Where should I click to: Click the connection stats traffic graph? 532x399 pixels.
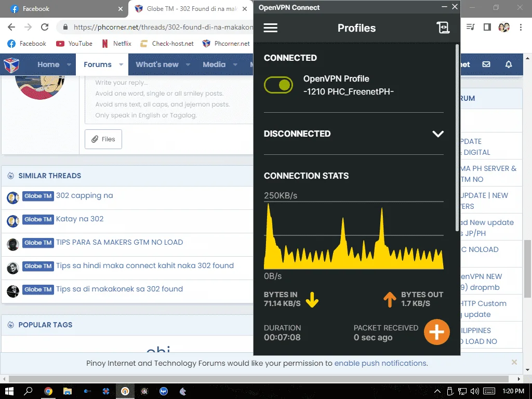pos(353,235)
